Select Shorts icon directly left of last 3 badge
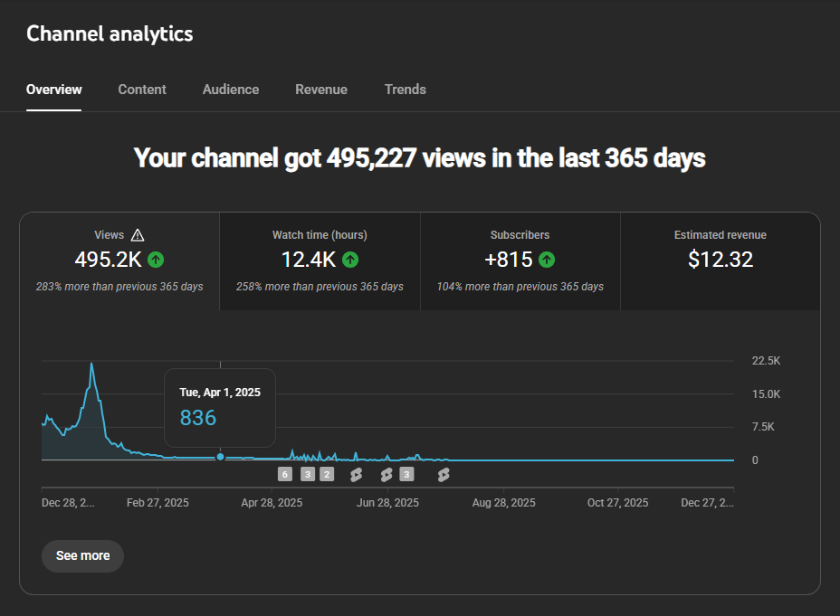840x616 pixels. [387, 474]
